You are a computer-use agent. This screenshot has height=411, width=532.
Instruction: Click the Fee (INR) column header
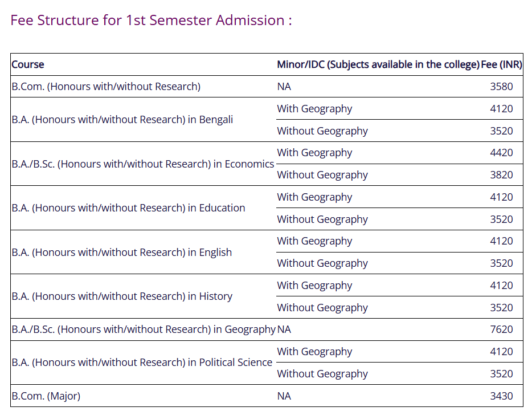pyautogui.click(x=501, y=64)
